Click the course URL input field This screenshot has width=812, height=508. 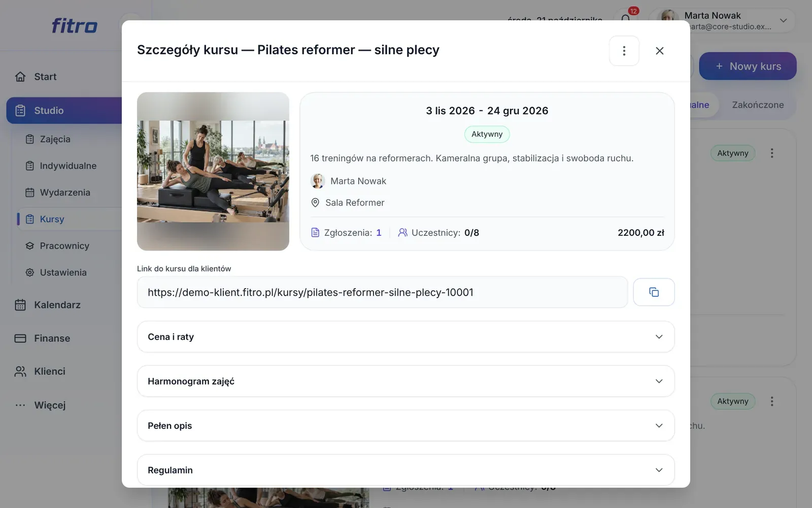[382, 292]
